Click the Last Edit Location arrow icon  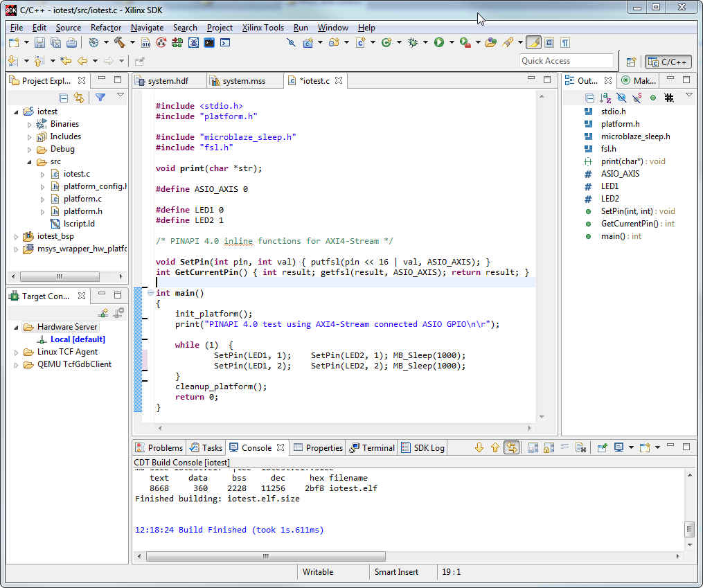click(x=66, y=60)
